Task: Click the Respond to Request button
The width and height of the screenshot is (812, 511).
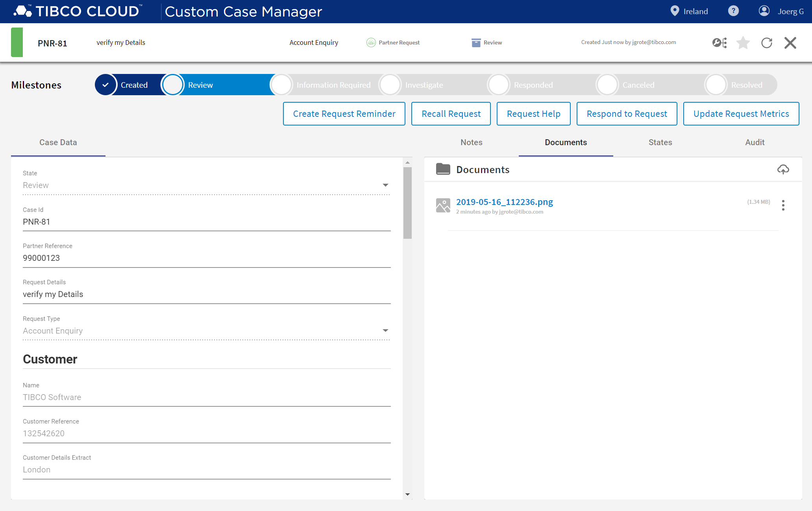Action: 627,114
